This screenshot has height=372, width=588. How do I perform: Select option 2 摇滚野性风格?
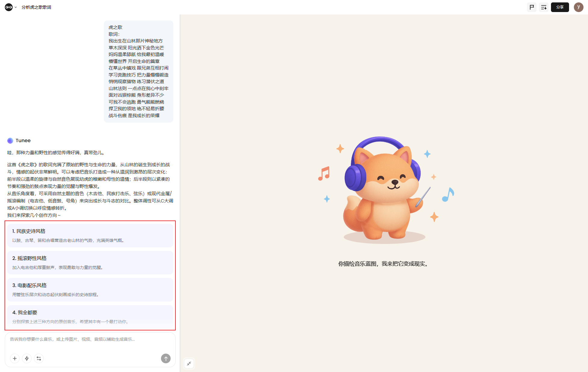click(x=90, y=262)
